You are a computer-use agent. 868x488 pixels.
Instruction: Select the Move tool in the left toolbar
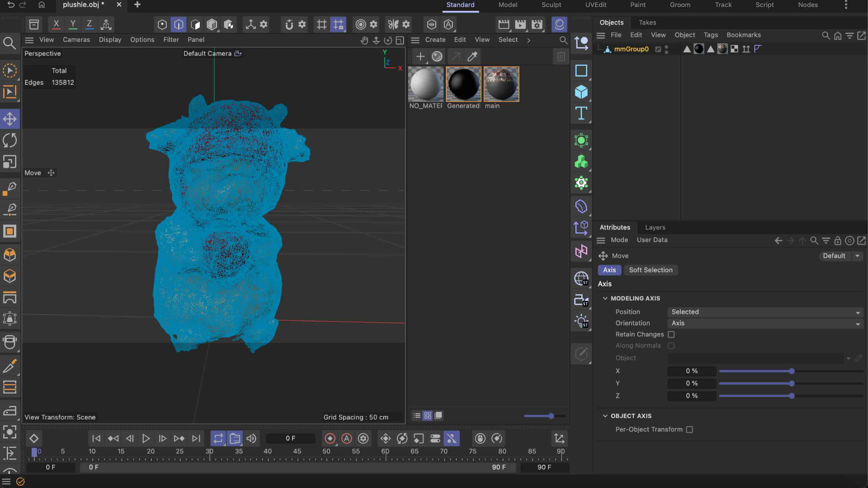[x=10, y=119]
